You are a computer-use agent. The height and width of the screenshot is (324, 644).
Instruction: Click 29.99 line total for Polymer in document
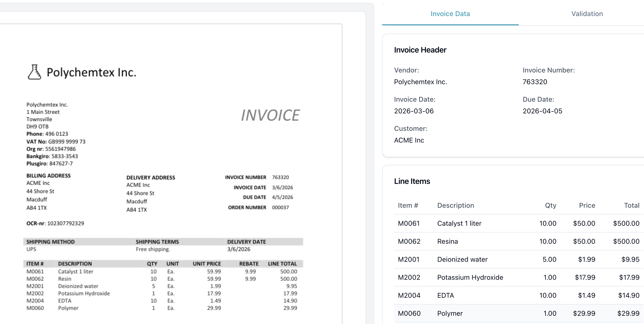tap(290, 308)
